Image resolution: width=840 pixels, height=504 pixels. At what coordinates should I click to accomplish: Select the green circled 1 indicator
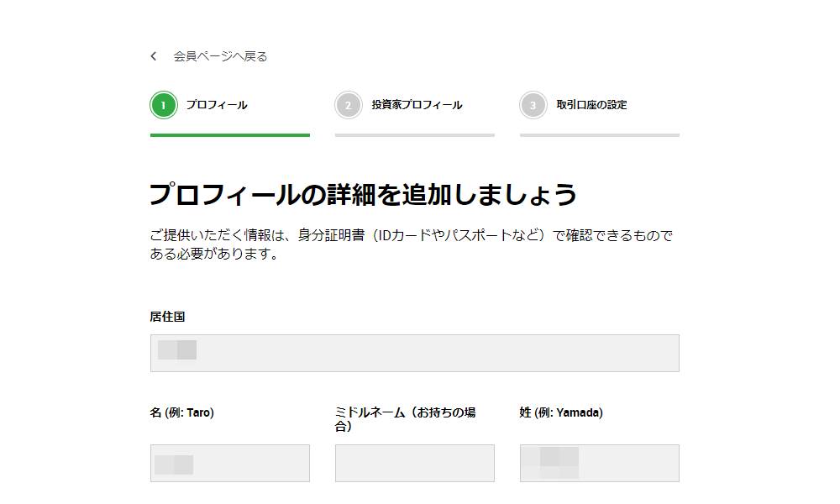(164, 104)
